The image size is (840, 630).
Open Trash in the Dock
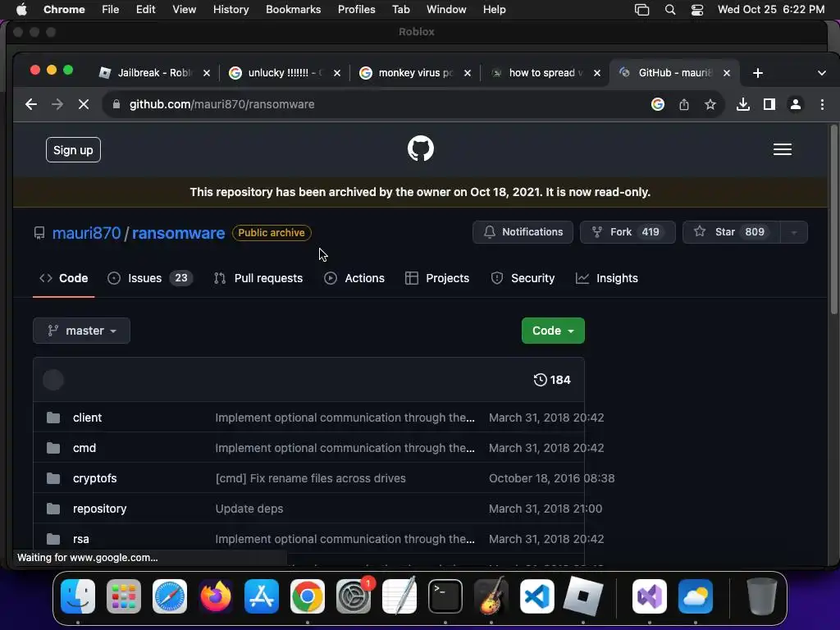tap(762, 596)
